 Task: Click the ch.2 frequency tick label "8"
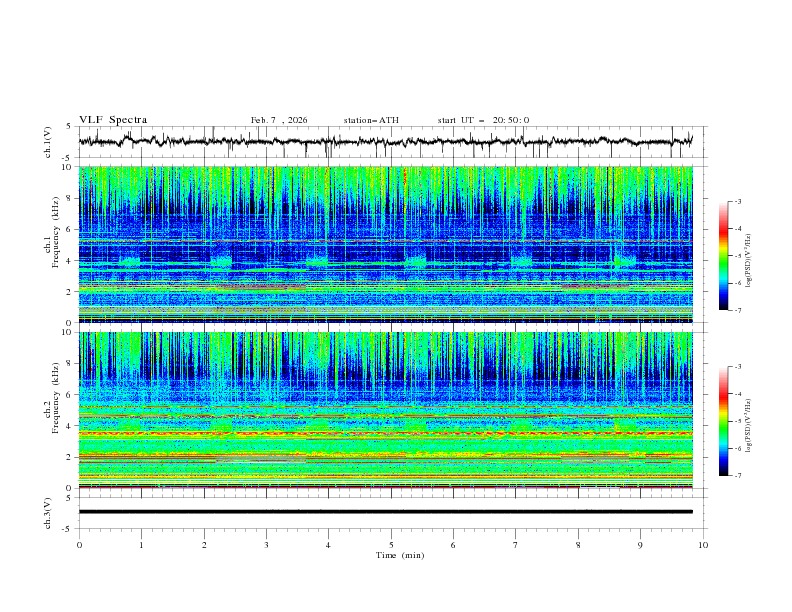coord(70,364)
